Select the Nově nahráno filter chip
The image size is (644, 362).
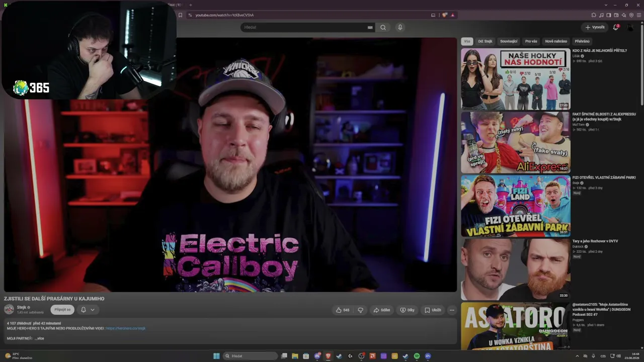(556, 41)
